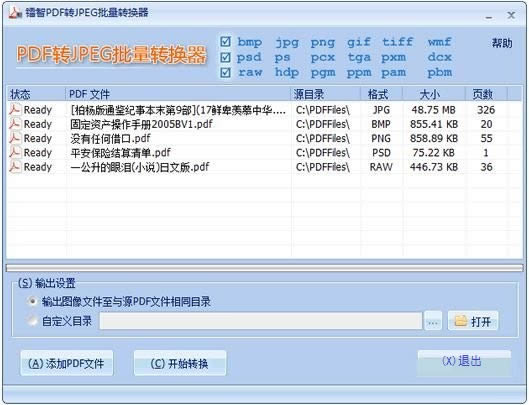Image resolution: width=529 pixels, height=405 pixels.
Task: Click the PDF icon of the first listed file
Action: click(x=15, y=110)
